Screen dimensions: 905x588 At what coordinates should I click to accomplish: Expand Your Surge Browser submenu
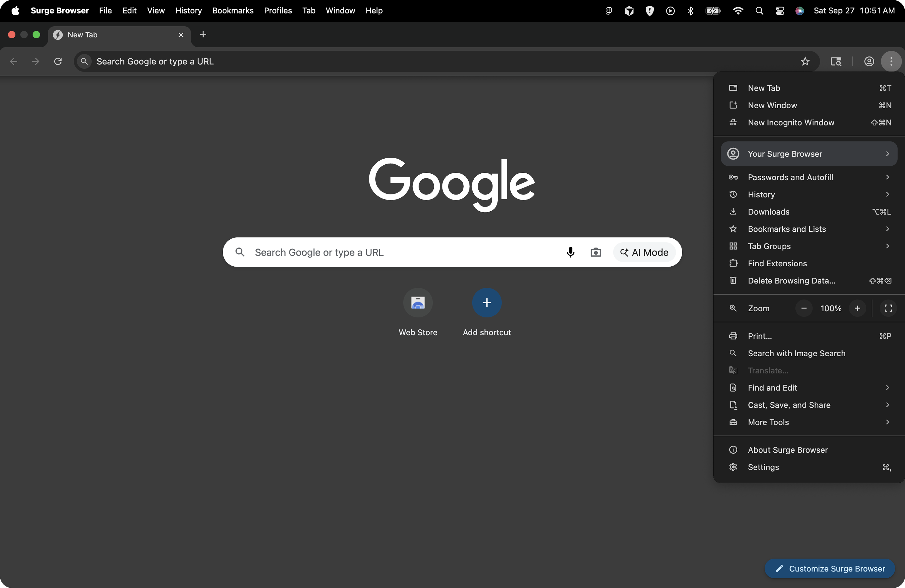tap(809, 154)
